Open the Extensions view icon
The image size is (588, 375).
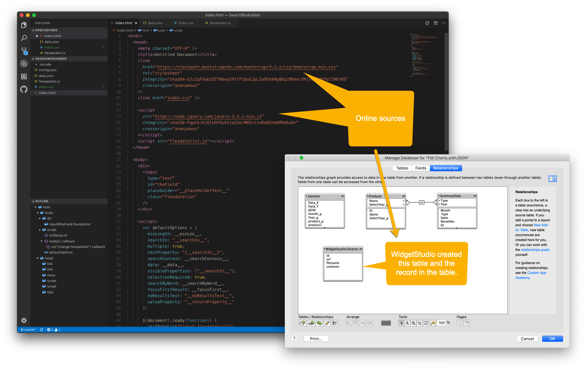pyautogui.click(x=24, y=76)
